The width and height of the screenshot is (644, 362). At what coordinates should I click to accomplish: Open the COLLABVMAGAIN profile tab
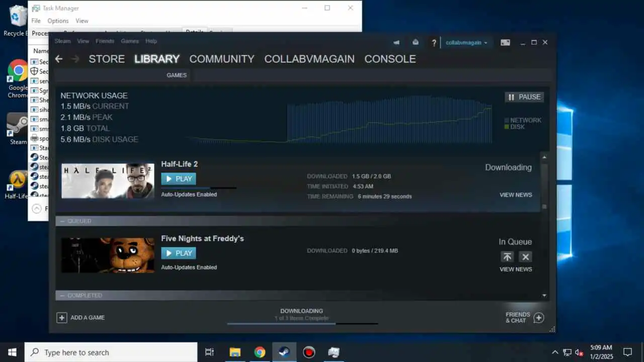(x=309, y=59)
